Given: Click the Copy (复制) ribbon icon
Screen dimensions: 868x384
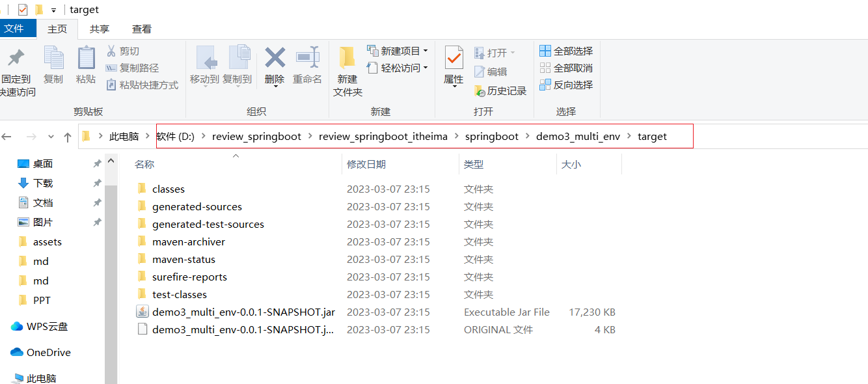Looking at the screenshot, I should [x=53, y=59].
